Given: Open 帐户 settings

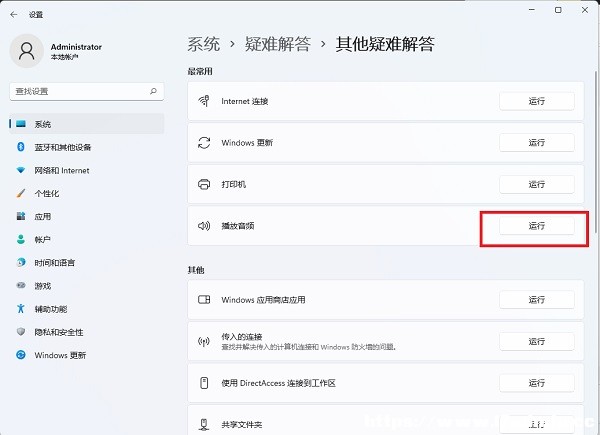Looking at the screenshot, I should coord(87,239).
